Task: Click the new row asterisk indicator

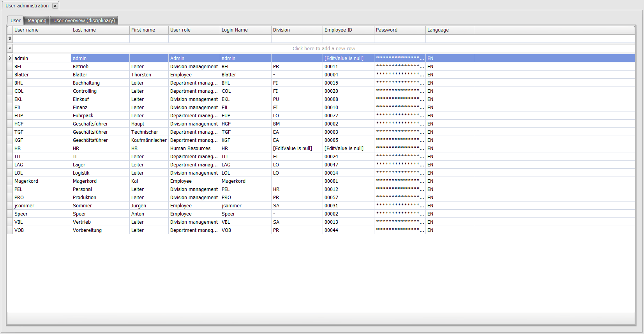Action: (10, 48)
